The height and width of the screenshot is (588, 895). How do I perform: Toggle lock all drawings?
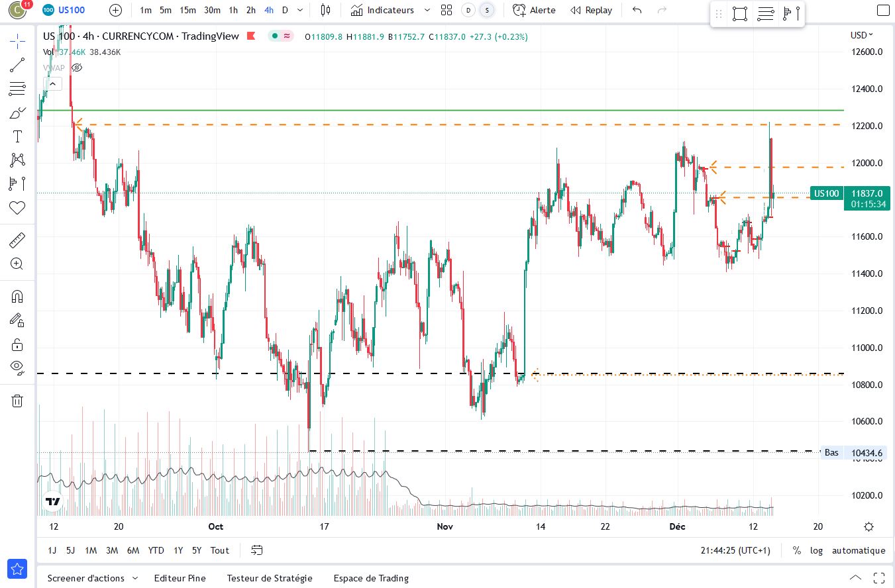tap(17, 344)
